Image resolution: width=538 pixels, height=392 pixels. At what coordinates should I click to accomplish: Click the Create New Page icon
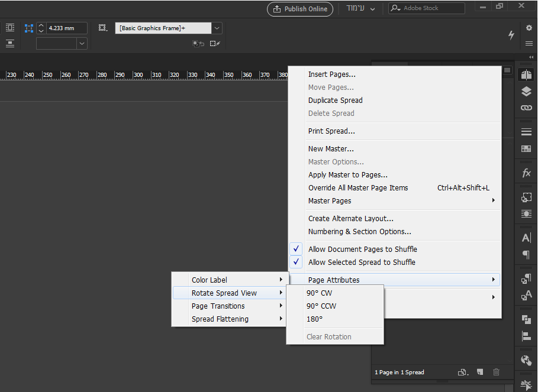click(480, 372)
